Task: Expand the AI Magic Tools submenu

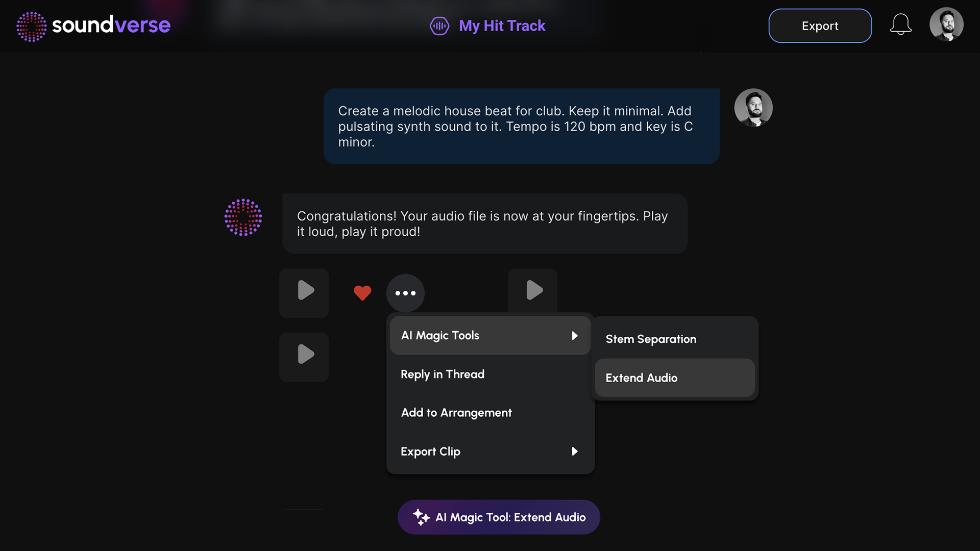Action: click(489, 335)
